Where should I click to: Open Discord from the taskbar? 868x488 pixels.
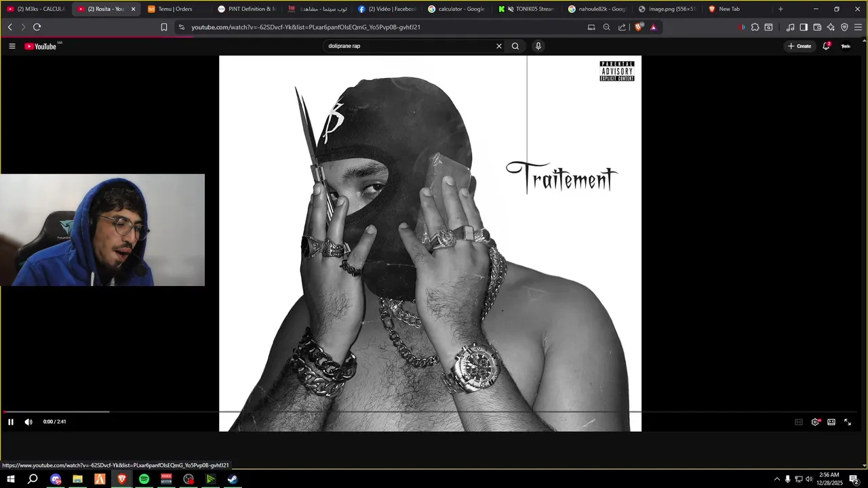click(x=56, y=479)
